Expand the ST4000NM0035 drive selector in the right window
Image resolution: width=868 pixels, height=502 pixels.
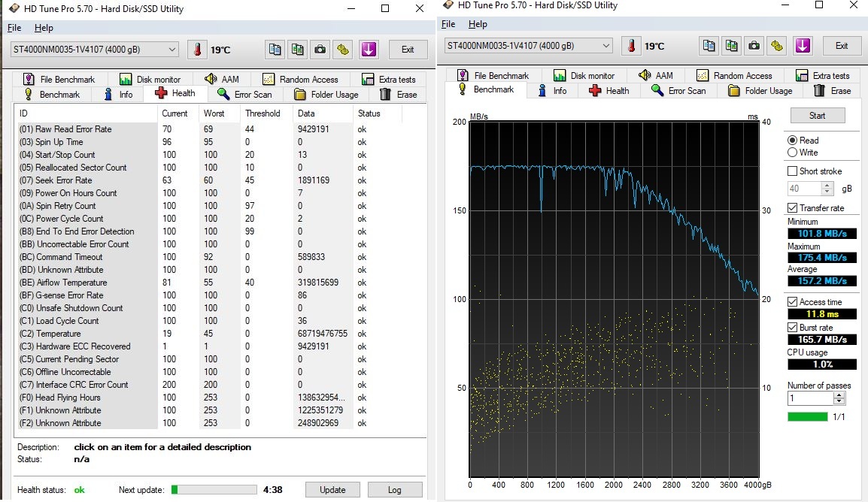click(606, 46)
